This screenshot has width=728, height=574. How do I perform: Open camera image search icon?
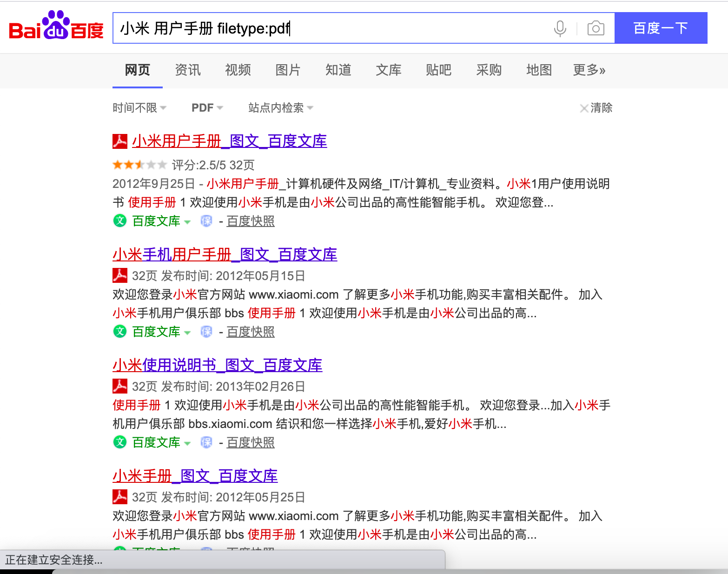[x=596, y=28]
